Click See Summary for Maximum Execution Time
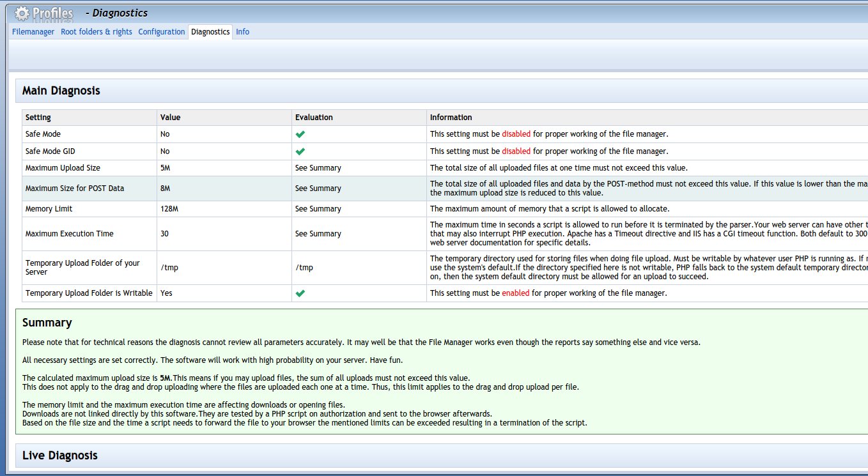This screenshot has height=476, width=868. (318, 234)
